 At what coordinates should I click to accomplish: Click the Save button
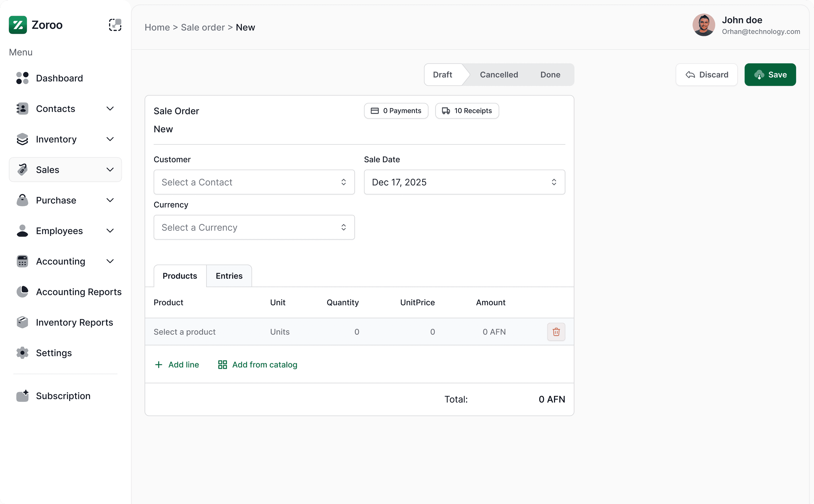coord(770,74)
